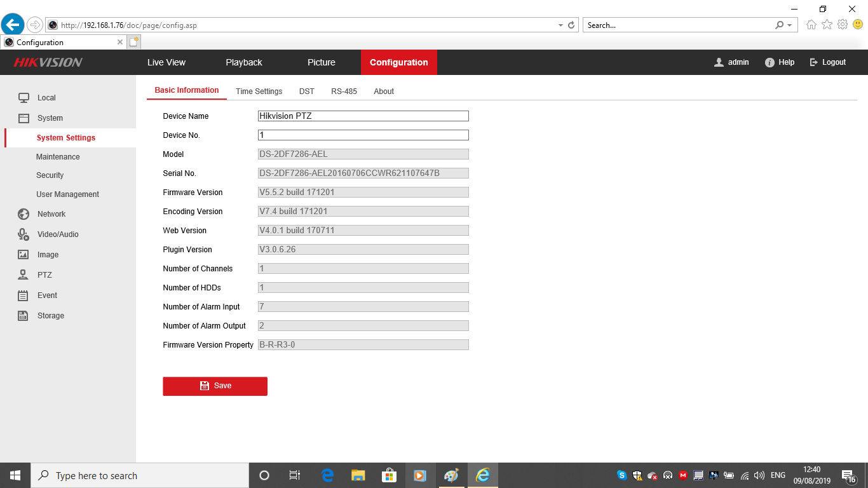Click the Help info icon
This screenshot has width=868, height=488.
(x=770, y=62)
